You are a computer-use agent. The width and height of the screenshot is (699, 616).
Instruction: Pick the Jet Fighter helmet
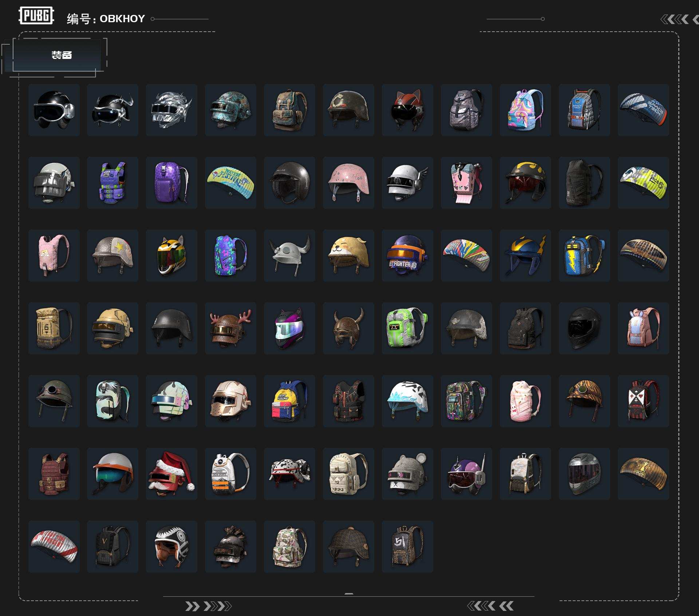[407, 255]
